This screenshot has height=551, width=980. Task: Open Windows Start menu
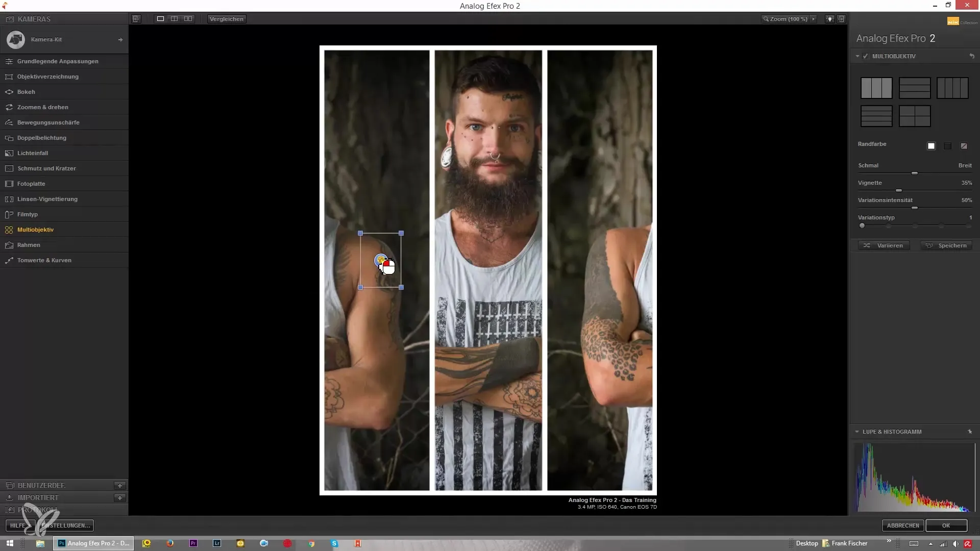pos(9,543)
